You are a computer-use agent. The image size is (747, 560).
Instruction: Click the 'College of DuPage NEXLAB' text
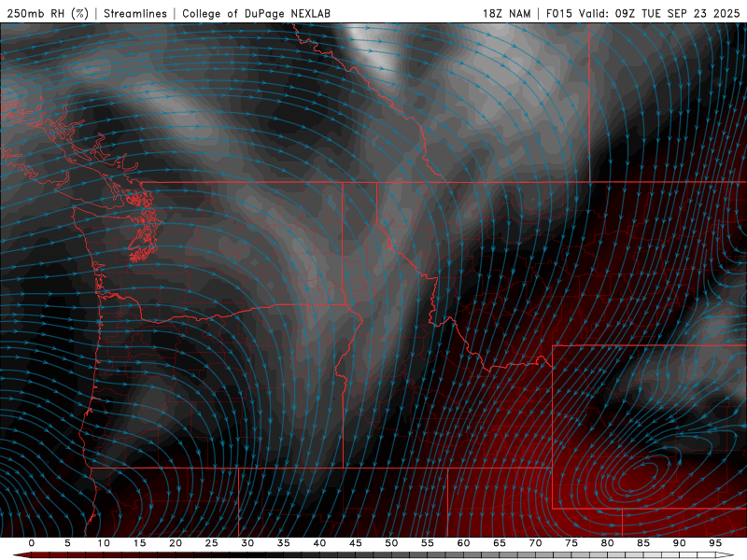(256, 13)
